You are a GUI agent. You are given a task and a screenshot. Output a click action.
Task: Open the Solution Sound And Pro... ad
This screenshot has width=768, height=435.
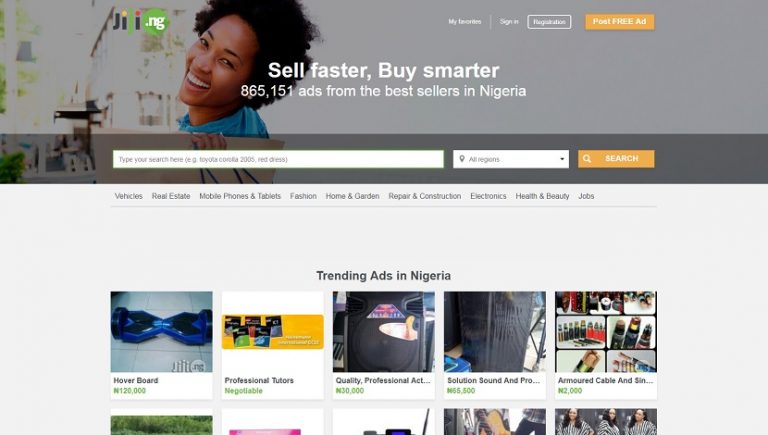point(495,345)
